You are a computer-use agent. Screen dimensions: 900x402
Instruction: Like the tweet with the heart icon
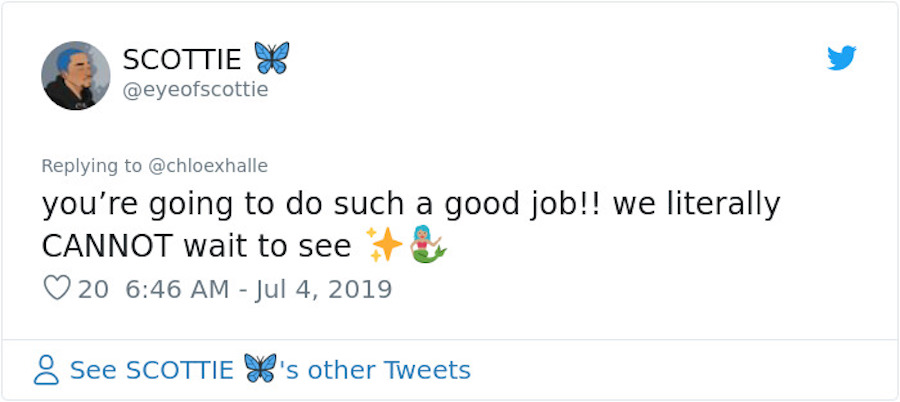pyautogui.click(x=56, y=289)
